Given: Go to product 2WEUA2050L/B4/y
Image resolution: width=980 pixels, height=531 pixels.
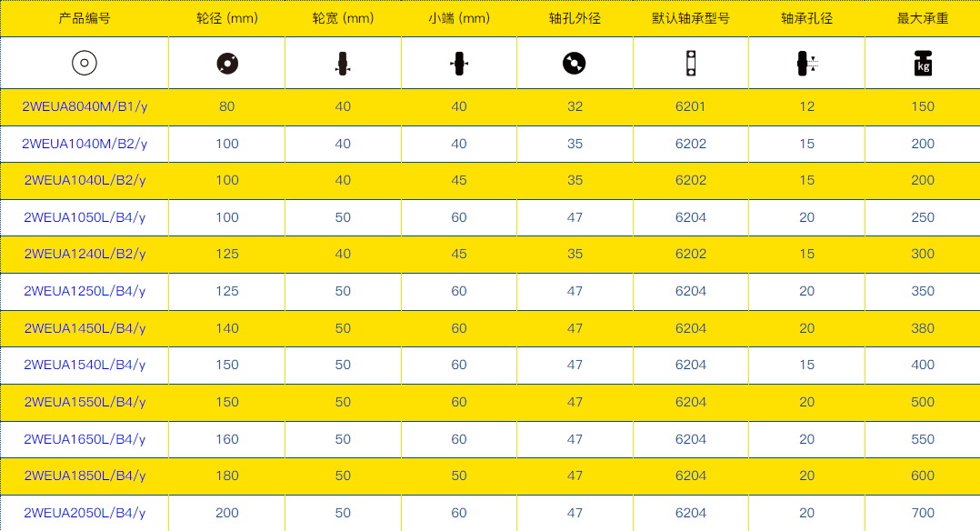Looking at the screenshot, I should (85, 513).
